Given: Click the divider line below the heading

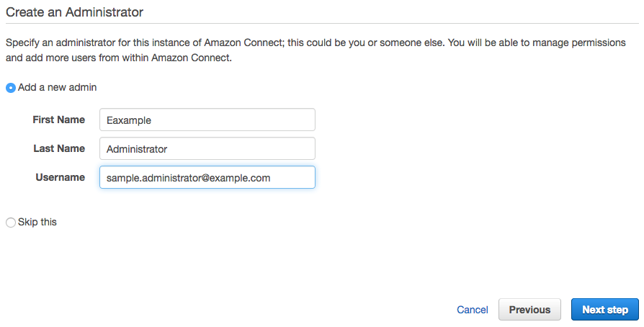Looking at the screenshot, I should pyautogui.click(x=322, y=26).
